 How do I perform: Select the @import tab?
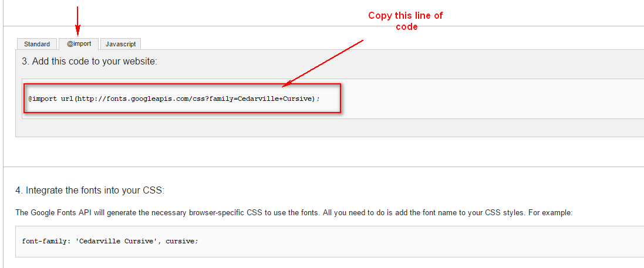[x=79, y=43]
